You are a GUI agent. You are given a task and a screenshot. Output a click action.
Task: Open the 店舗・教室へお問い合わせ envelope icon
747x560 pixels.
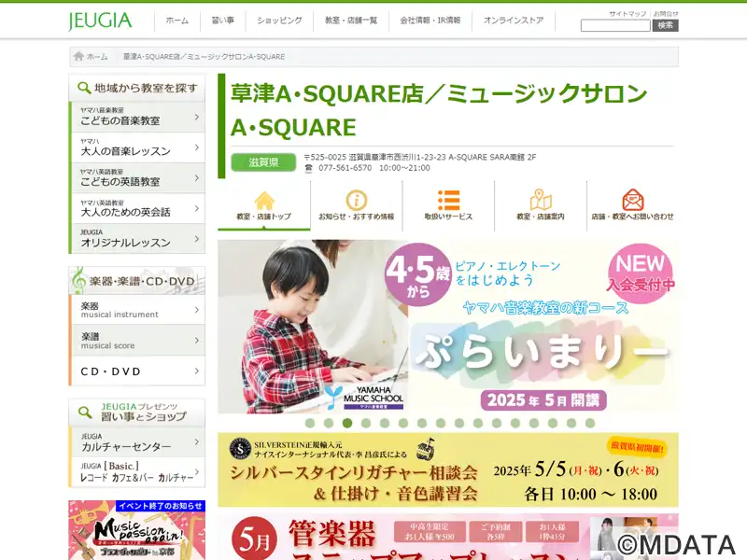point(633,200)
